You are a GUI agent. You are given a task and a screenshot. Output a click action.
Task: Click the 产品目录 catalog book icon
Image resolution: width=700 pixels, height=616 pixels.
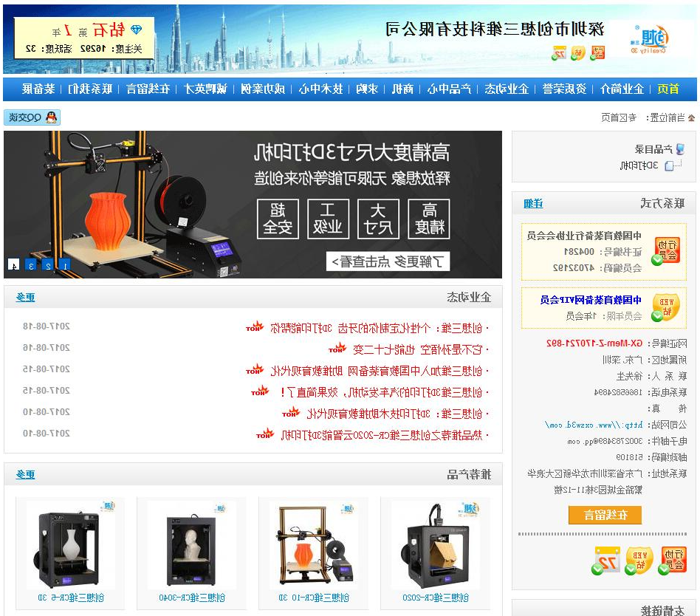[680, 148]
